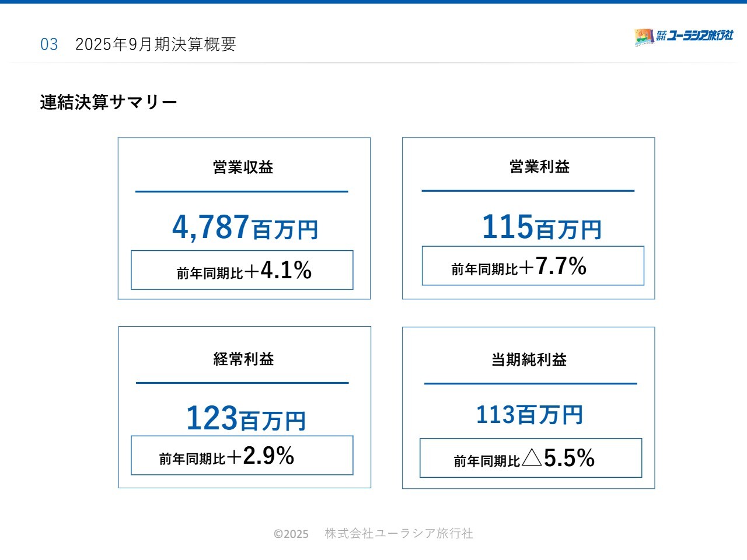The image size is (747, 560).
Task: Click the Eurasia Travel logo icon
Action: [644, 37]
